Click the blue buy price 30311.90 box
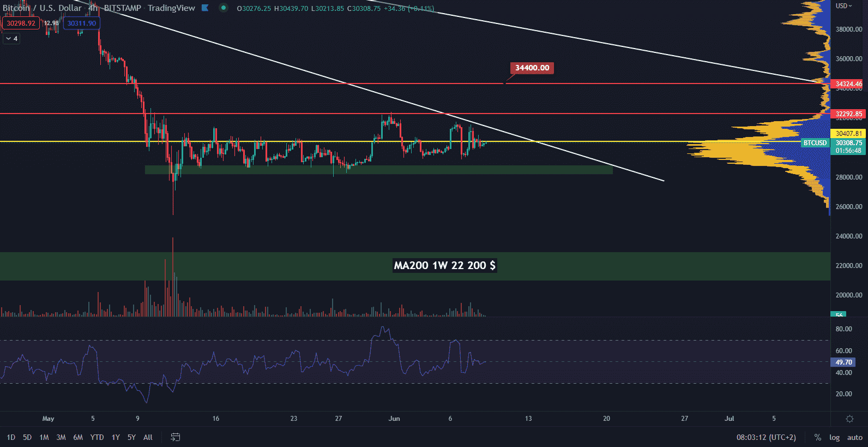The width and height of the screenshot is (868, 447). [81, 23]
